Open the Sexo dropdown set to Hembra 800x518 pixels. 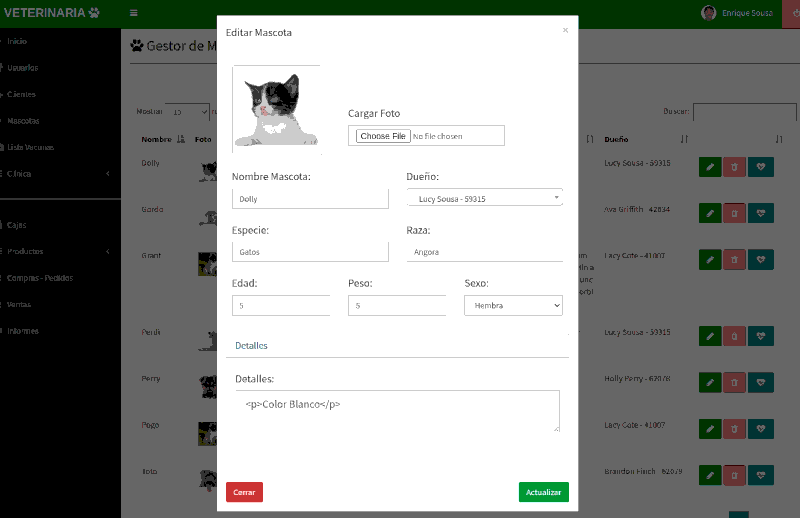point(513,305)
